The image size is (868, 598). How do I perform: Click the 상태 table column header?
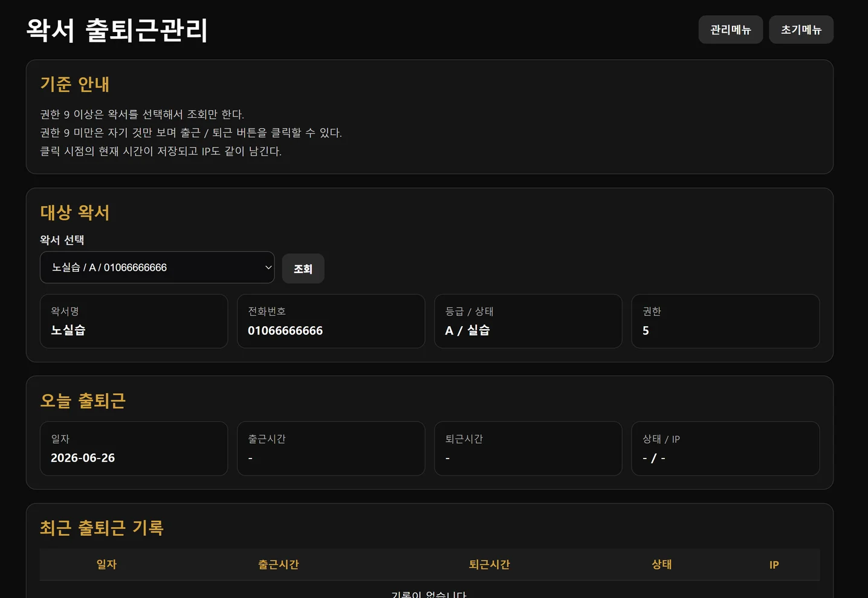coord(662,565)
